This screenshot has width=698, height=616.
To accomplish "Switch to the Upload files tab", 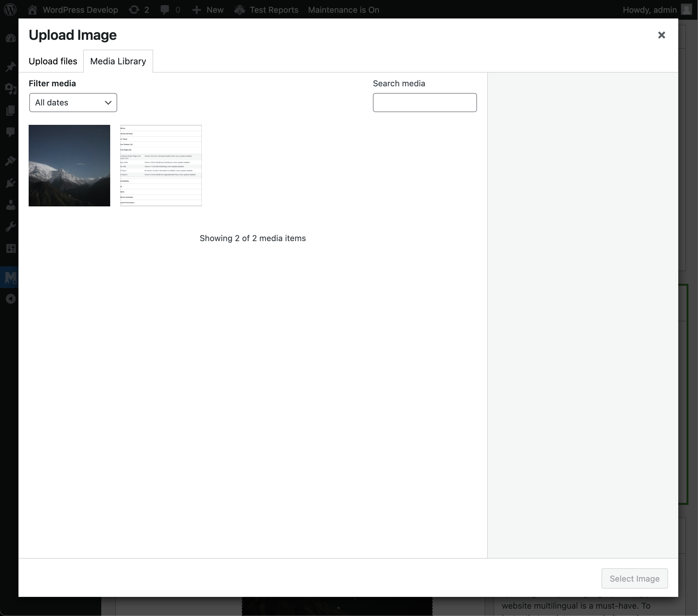I will pos(53,61).
